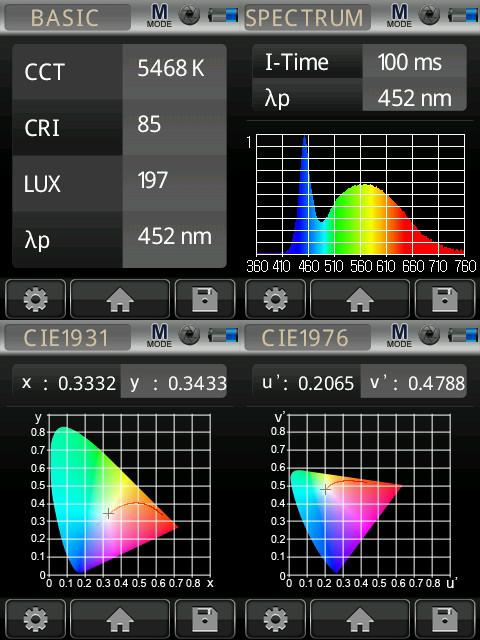Select the SPECTRUM title tab

(307, 18)
